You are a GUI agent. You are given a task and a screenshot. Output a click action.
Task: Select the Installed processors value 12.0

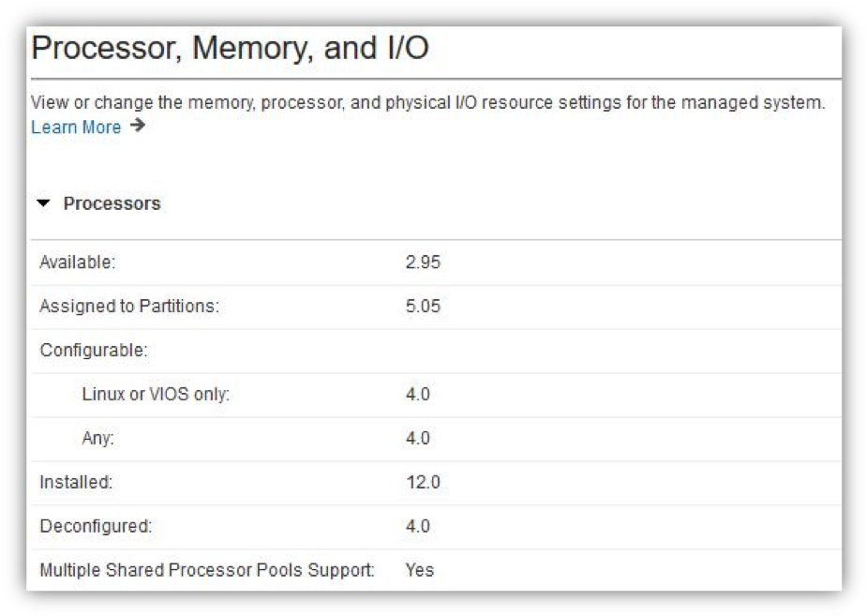tap(423, 482)
